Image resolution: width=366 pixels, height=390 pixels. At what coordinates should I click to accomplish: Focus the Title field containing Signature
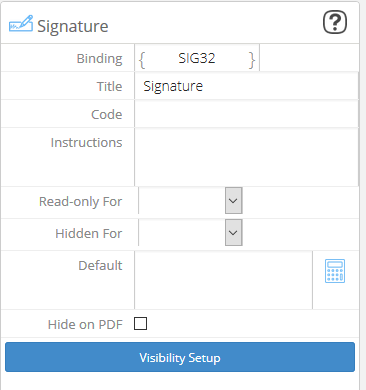click(247, 86)
